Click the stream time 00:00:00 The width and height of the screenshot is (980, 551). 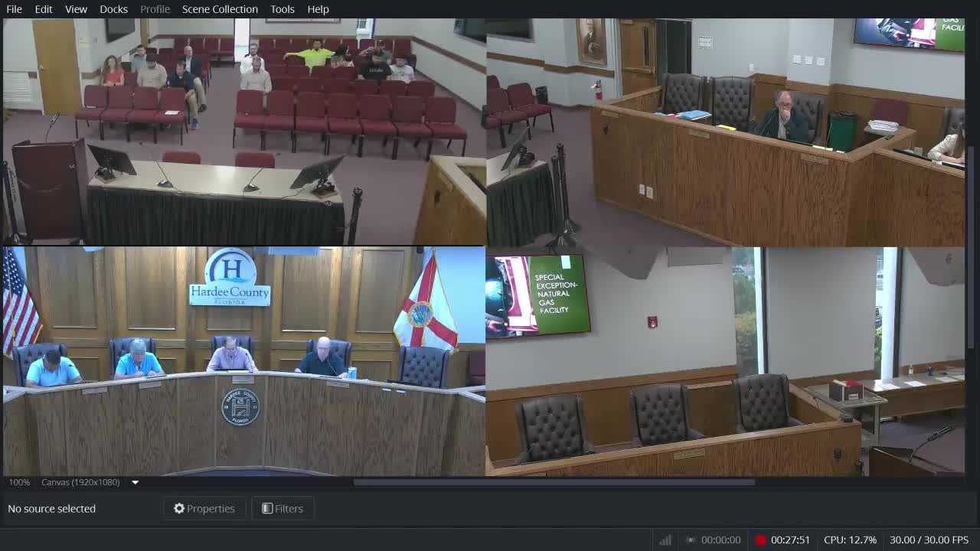coord(720,540)
